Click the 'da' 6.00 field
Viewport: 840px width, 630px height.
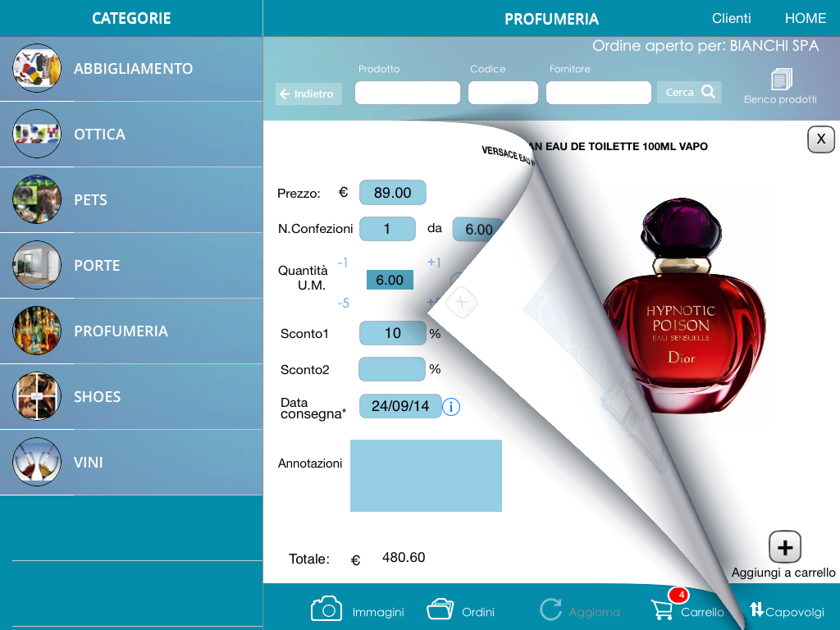coord(478,230)
